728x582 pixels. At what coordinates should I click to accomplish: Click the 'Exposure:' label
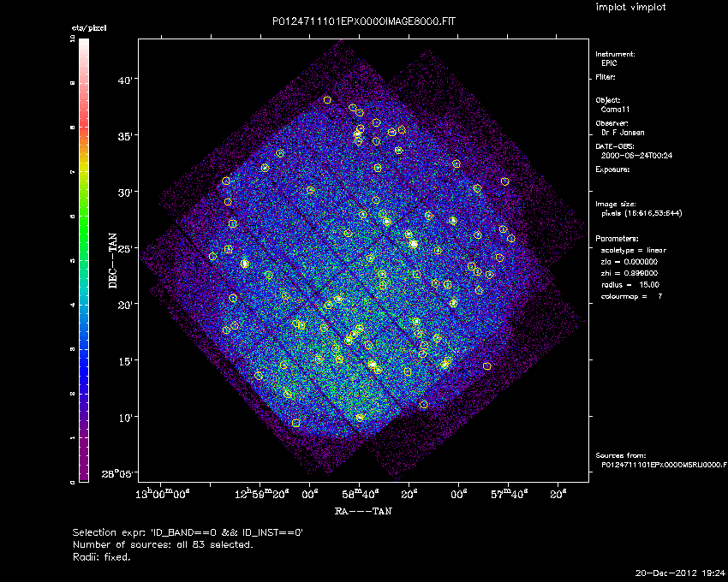612,169
